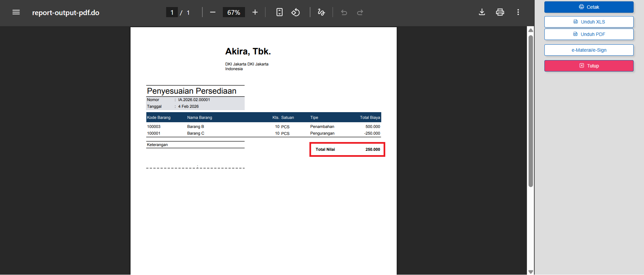The image size is (644, 275).
Task: Open the three-dot more actions menu
Action: point(518,12)
